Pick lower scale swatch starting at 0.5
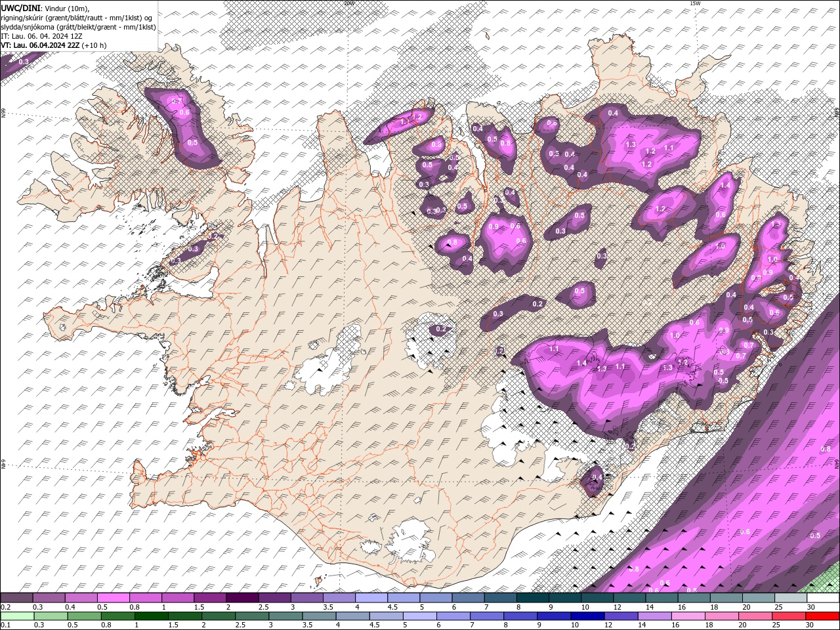Image resolution: width=840 pixels, height=630 pixels. coord(84,616)
